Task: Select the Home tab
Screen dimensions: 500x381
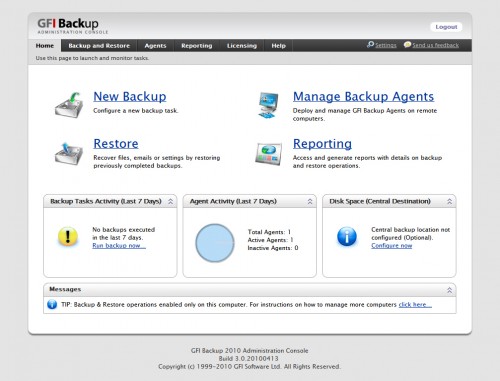Action: (45, 46)
